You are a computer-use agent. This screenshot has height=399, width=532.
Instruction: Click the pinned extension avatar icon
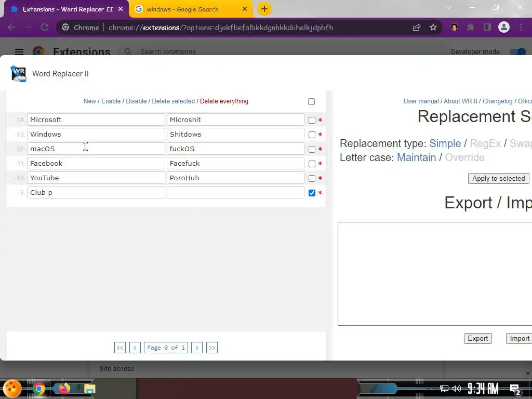[x=454, y=27]
